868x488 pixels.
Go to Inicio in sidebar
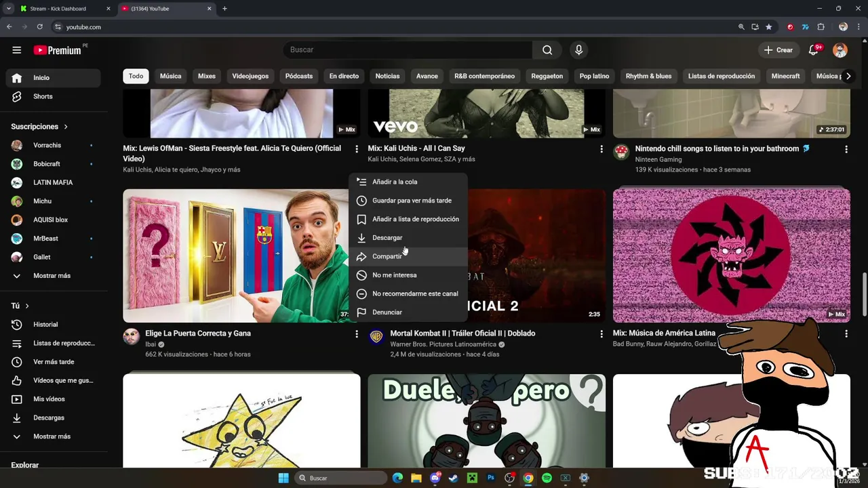coord(53,78)
